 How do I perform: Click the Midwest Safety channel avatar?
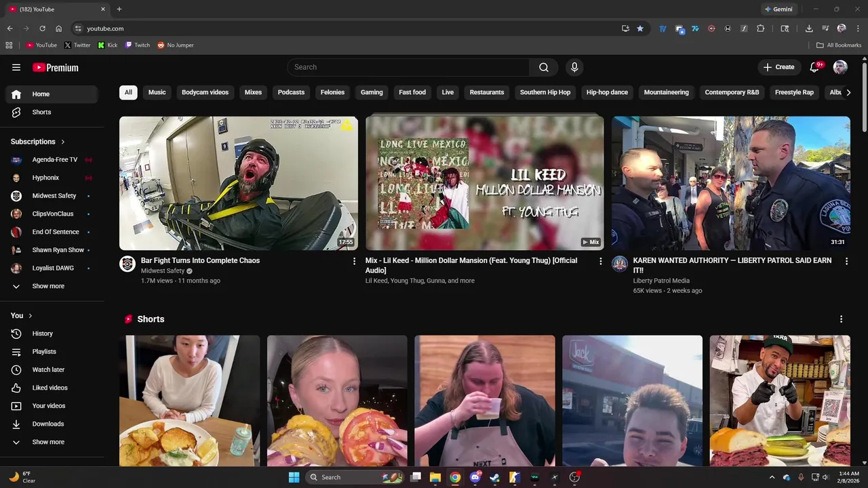127,264
